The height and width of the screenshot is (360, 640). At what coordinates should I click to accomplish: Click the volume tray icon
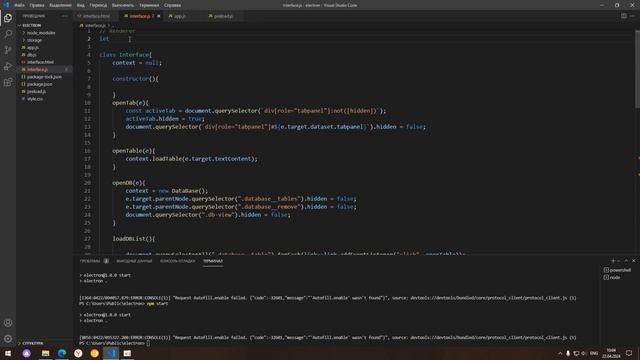pos(584,353)
